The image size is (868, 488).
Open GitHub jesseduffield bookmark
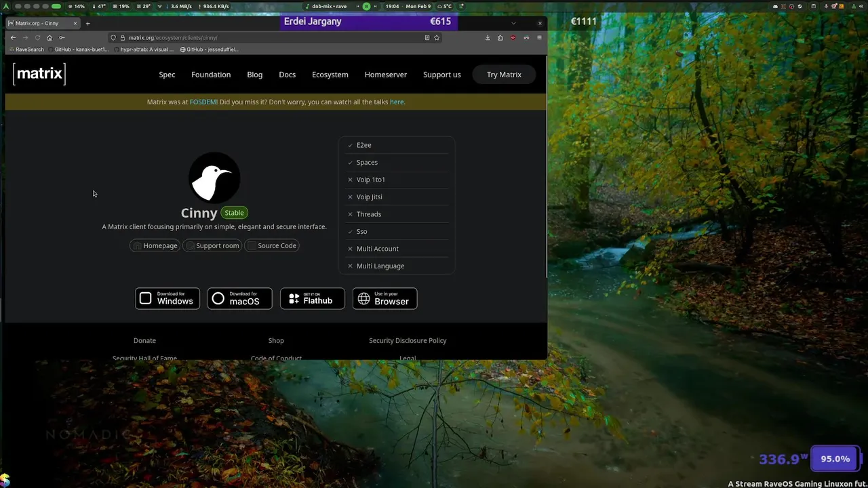pos(210,49)
